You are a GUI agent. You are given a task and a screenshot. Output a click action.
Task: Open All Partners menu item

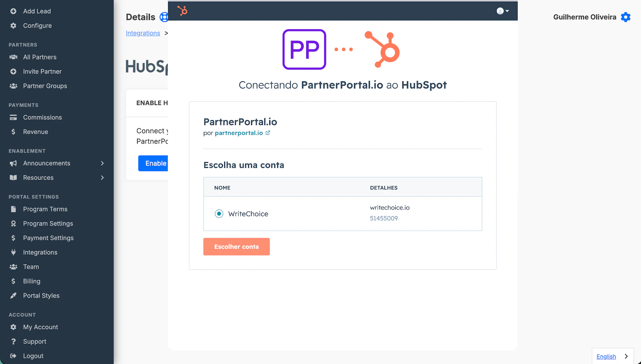click(40, 57)
